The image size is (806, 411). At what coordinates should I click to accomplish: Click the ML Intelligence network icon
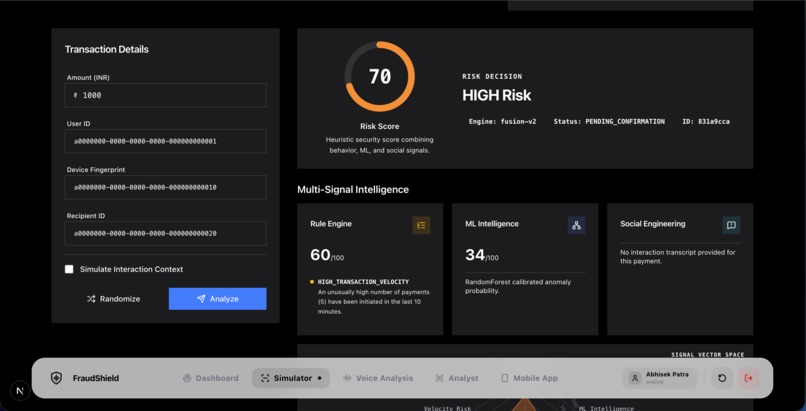(576, 225)
